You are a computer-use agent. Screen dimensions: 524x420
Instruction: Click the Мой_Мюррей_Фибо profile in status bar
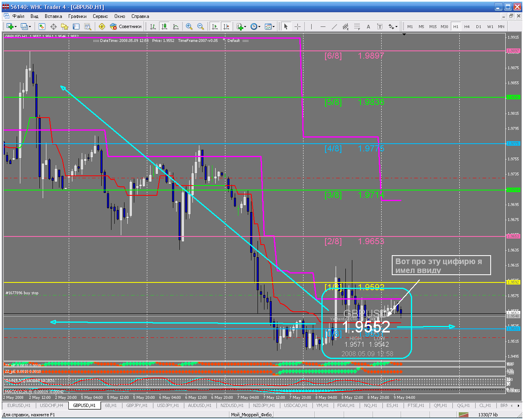(x=252, y=415)
